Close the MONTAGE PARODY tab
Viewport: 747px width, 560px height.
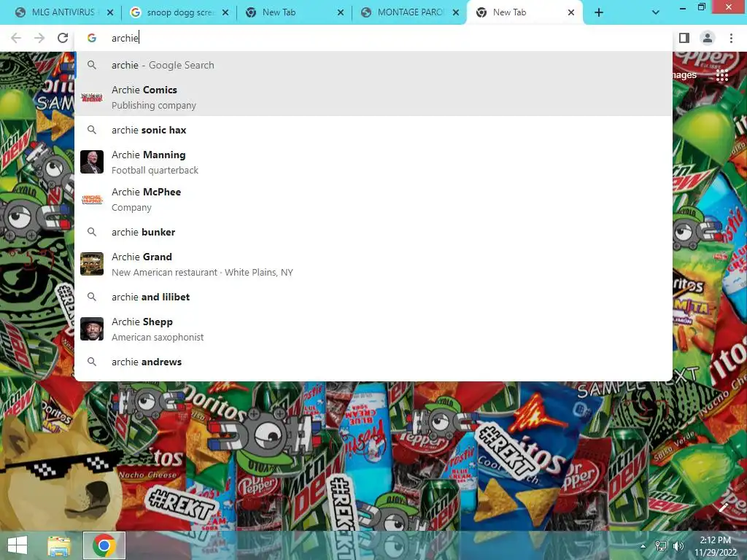[x=456, y=13]
